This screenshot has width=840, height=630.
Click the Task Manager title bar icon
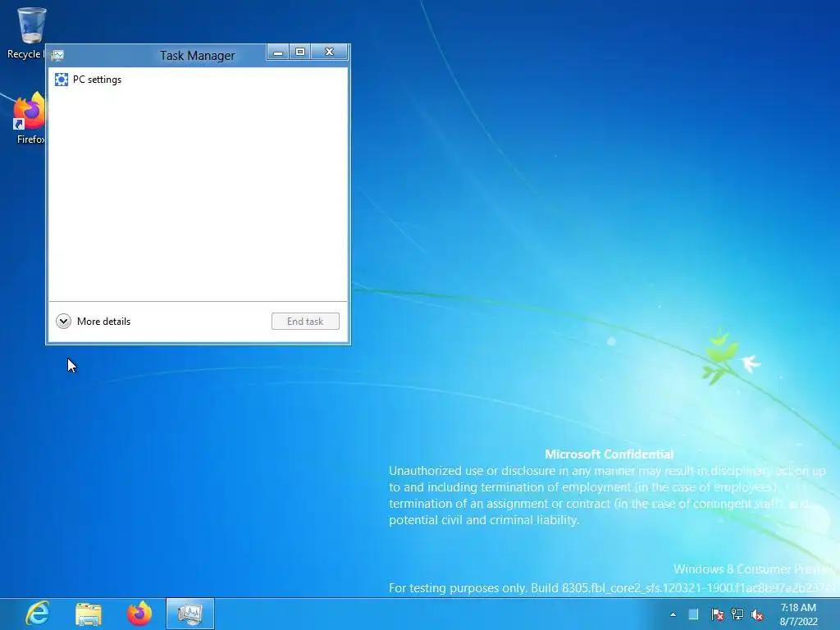(58, 55)
